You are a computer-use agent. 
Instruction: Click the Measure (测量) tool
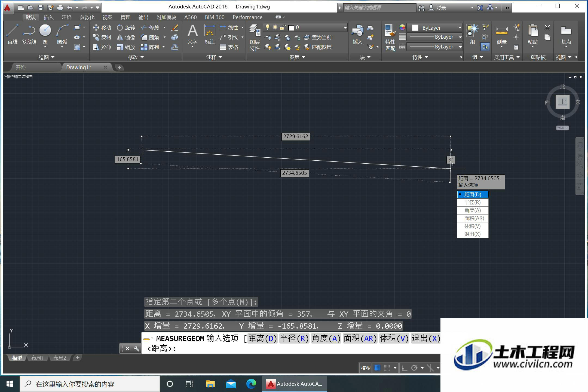pyautogui.click(x=501, y=35)
